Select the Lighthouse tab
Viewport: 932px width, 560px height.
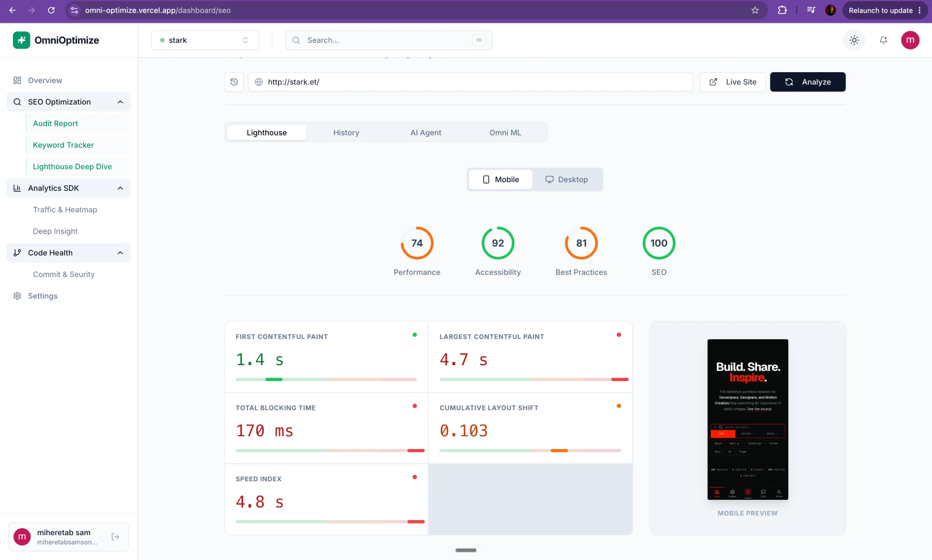(x=267, y=132)
